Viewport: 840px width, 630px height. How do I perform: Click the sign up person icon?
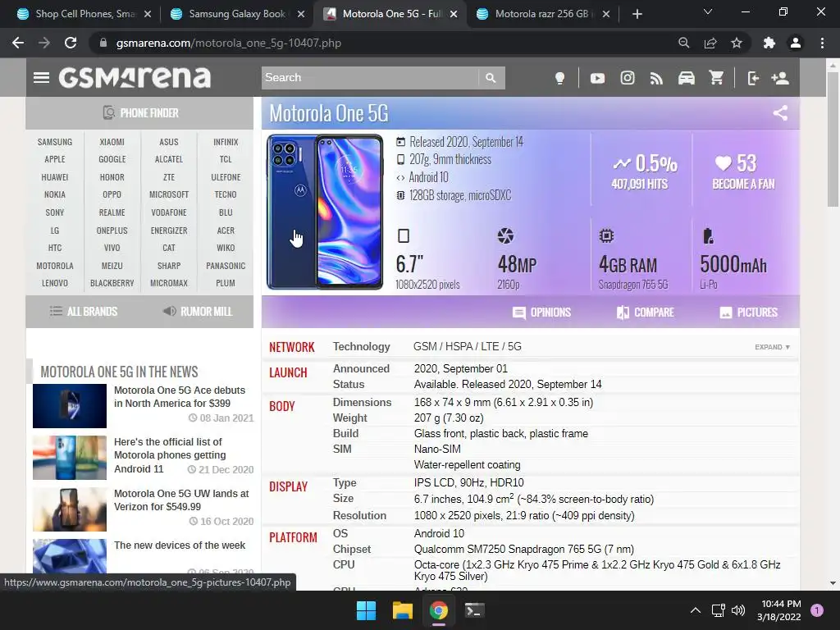point(780,78)
